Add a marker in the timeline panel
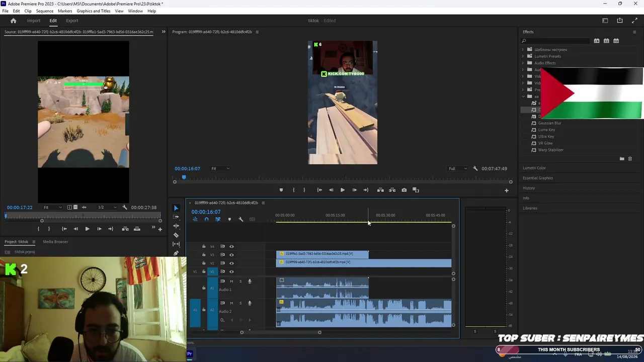Viewport: 644px width, 362px height. 229,219
